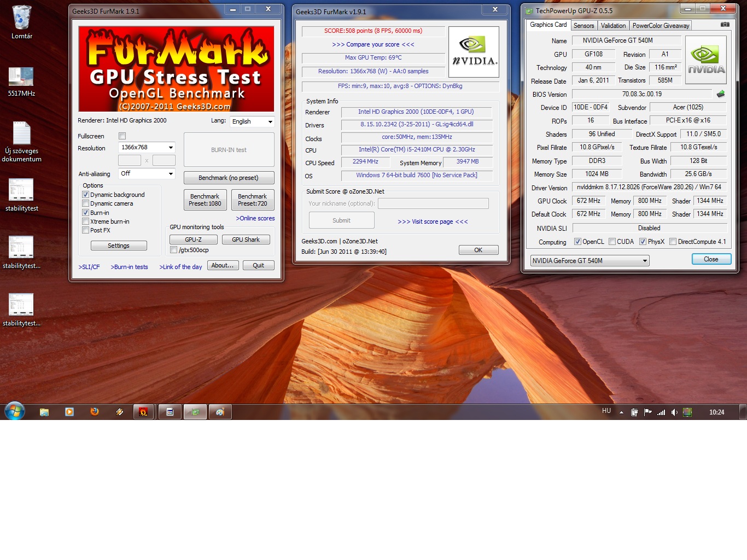This screenshot has height=560, width=747.
Task: Open the NVIDIA GeForce GT 540M GPU selector
Action: tap(590, 261)
